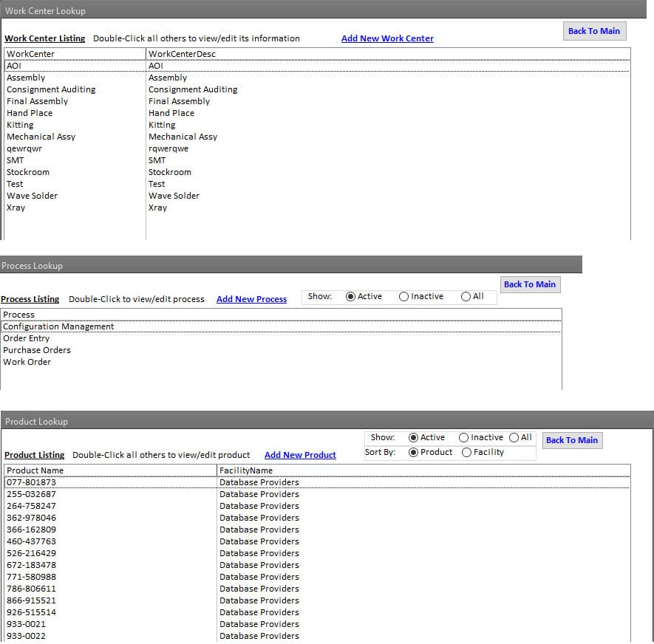The image size is (654, 644).
Task: Select Wave Solder work center row
Action: (x=317, y=196)
